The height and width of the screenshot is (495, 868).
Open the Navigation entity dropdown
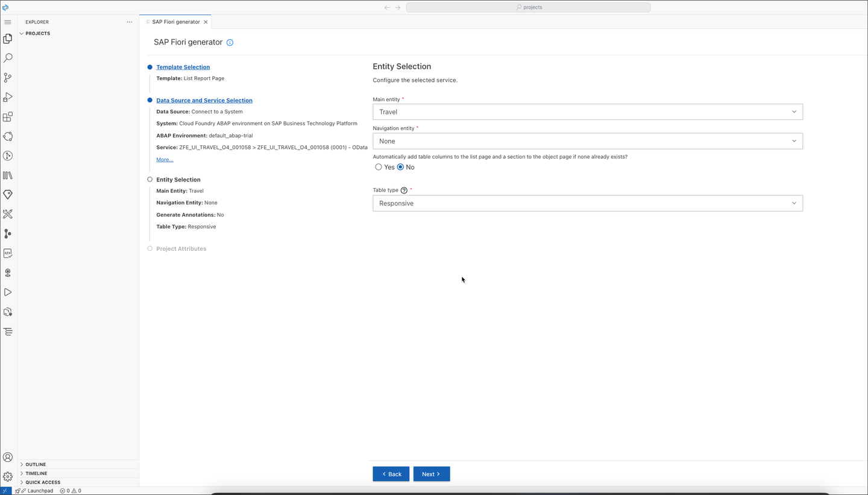(x=588, y=141)
